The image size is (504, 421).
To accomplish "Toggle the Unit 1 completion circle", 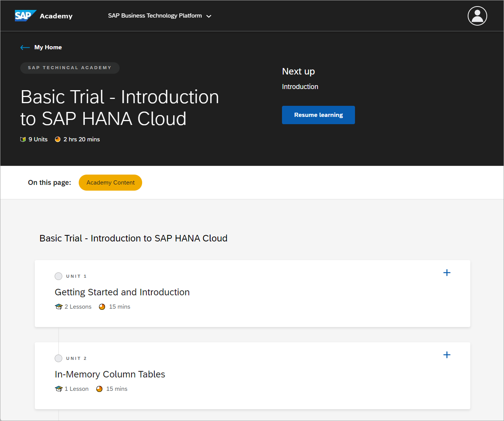I will pyautogui.click(x=58, y=276).
